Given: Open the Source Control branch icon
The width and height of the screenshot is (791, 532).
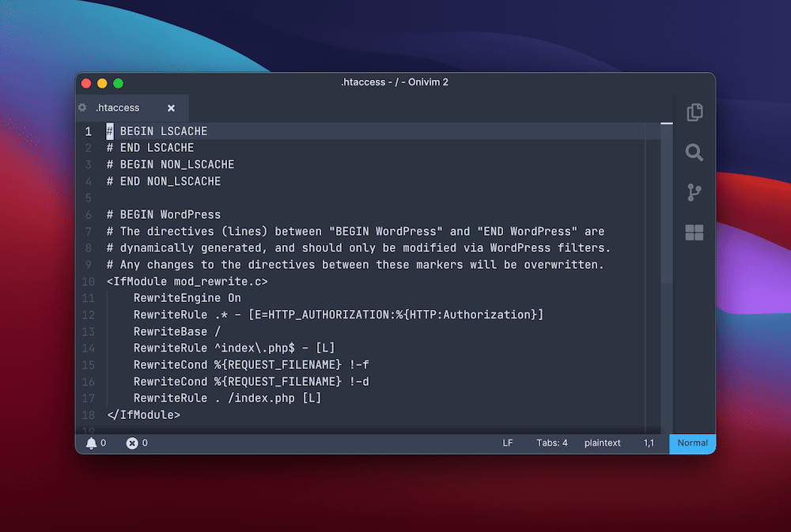Looking at the screenshot, I should (694, 192).
